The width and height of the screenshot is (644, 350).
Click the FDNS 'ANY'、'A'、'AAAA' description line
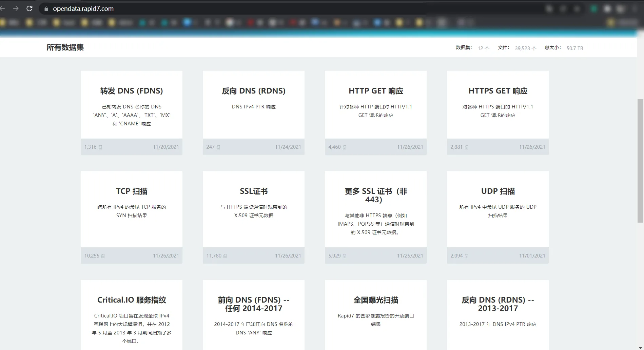tap(132, 115)
